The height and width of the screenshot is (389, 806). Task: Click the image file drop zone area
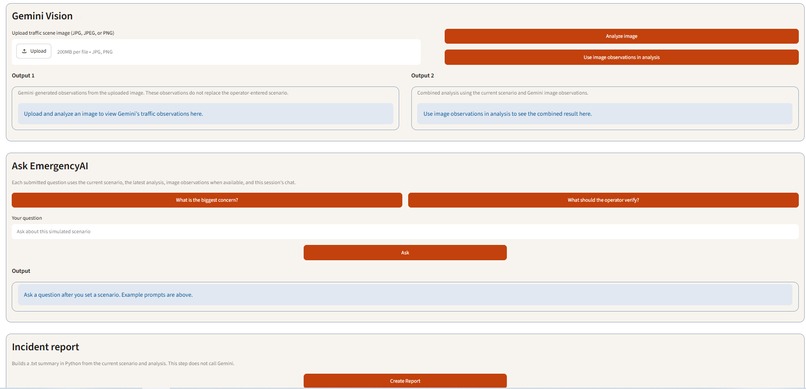[x=216, y=52]
